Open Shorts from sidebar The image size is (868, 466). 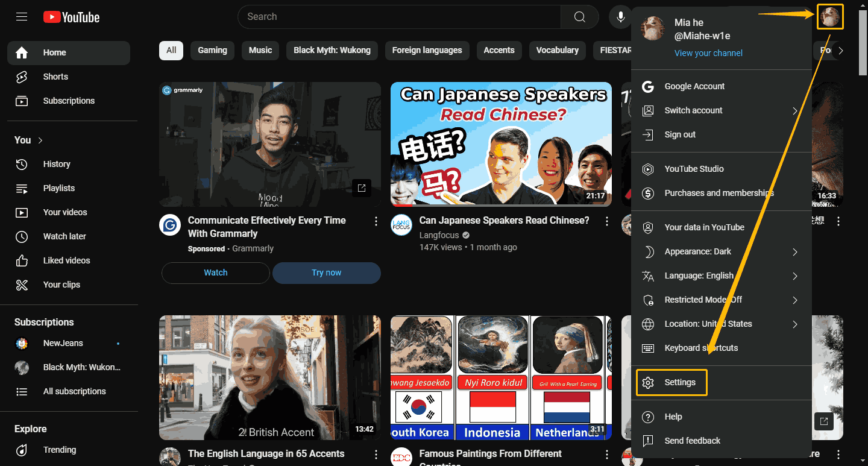[x=69, y=77]
